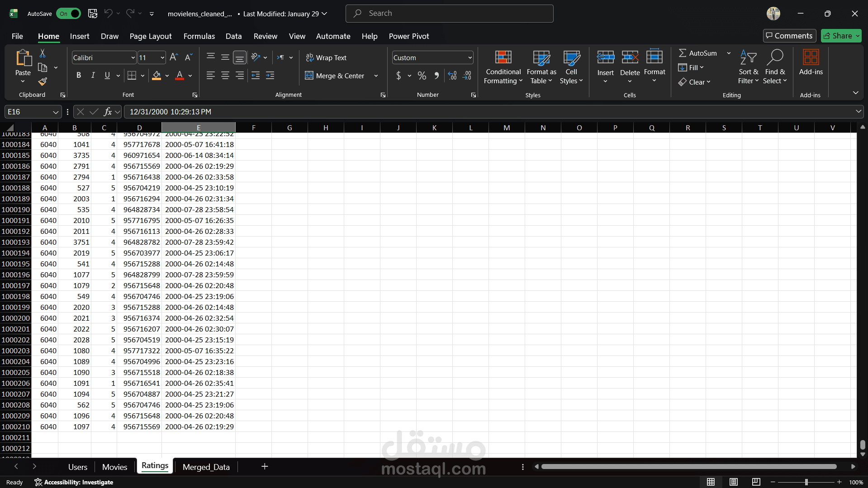Open Conditional Formatting menu

point(503,67)
